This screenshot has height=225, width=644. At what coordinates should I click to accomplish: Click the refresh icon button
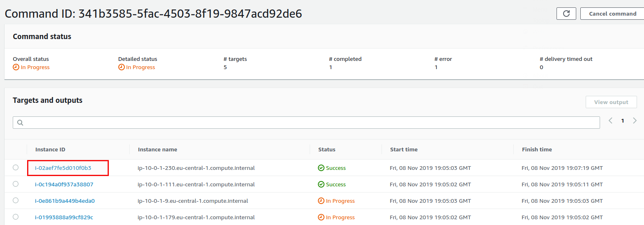pyautogui.click(x=566, y=14)
